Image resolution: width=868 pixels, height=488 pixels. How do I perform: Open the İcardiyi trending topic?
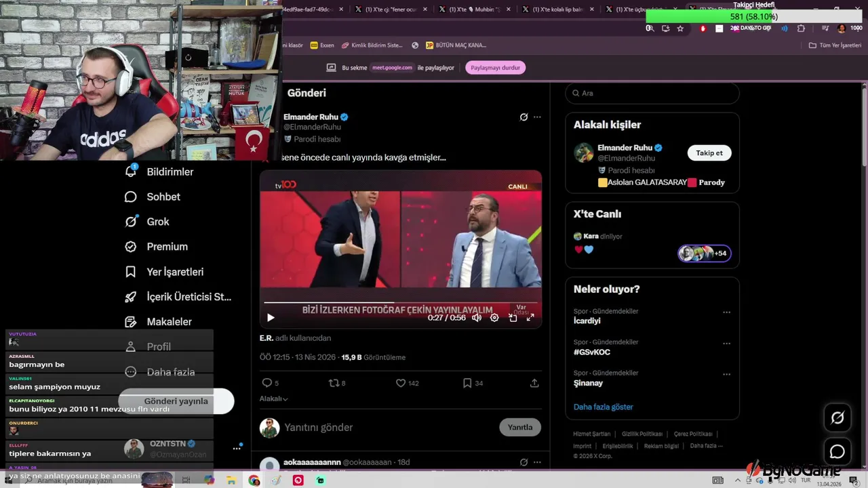pos(587,321)
